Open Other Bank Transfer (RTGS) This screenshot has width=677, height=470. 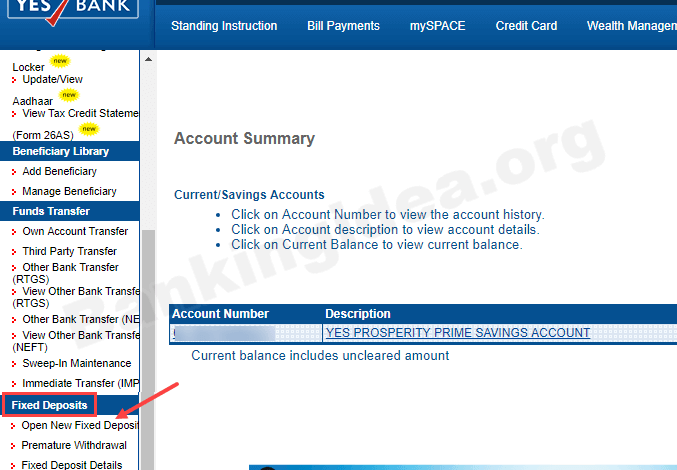[66, 273]
